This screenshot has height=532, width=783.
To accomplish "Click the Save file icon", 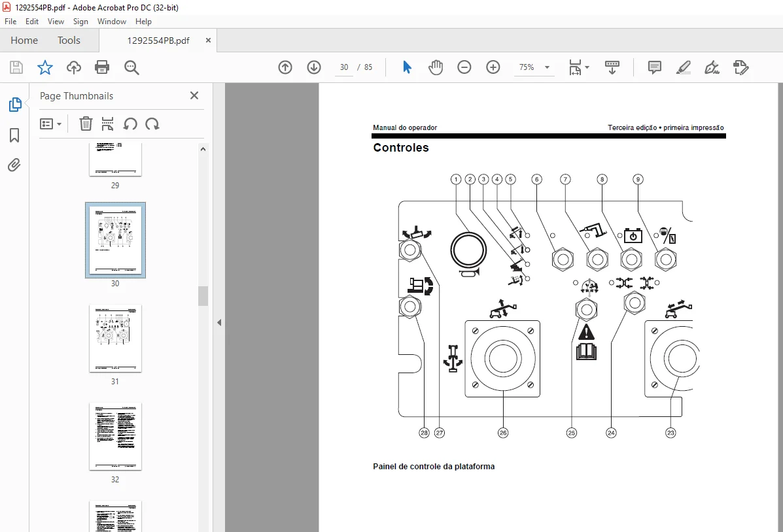I will tap(16, 67).
